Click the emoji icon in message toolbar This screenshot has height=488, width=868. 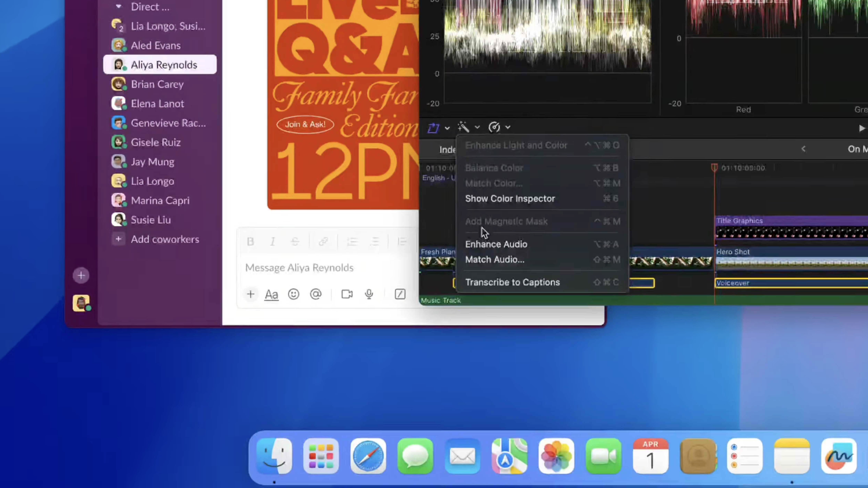pyautogui.click(x=293, y=294)
